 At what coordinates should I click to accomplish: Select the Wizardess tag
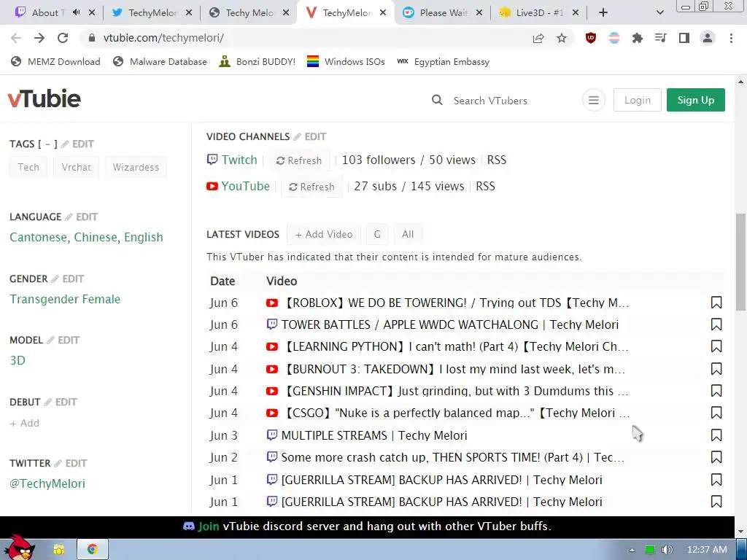[x=136, y=167]
